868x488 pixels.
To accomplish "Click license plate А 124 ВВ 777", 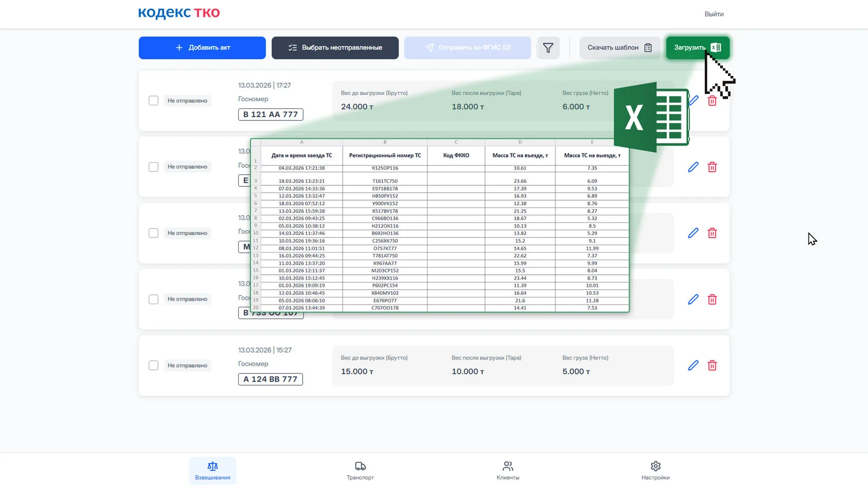I will pos(270,379).
